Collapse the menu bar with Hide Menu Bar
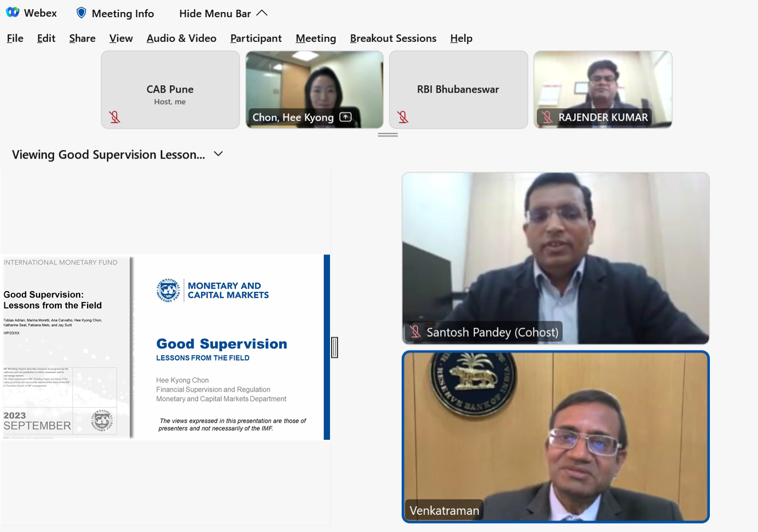The image size is (758, 532). (x=223, y=13)
